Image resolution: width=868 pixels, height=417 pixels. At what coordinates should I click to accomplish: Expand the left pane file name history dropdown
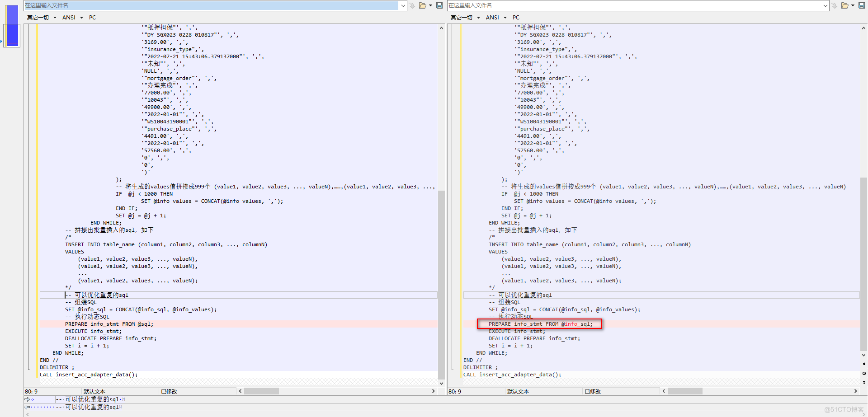pyautogui.click(x=403, y=5)
